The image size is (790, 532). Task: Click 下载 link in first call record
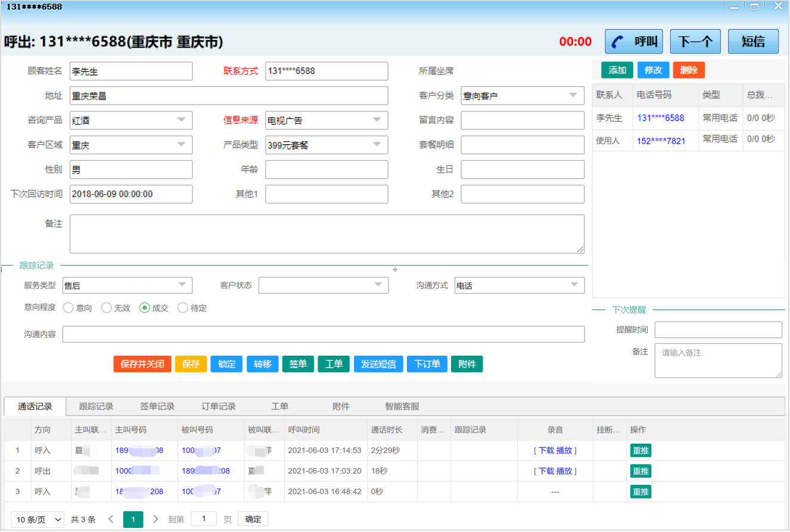(546, 450)
